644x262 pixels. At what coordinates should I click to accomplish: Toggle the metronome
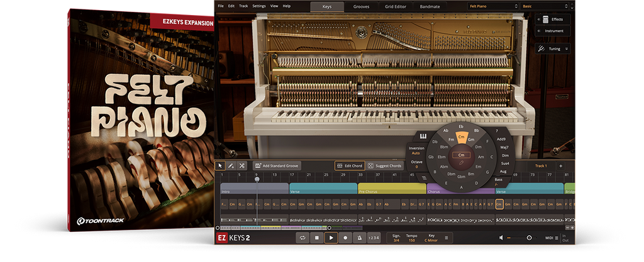coord(359,237)
